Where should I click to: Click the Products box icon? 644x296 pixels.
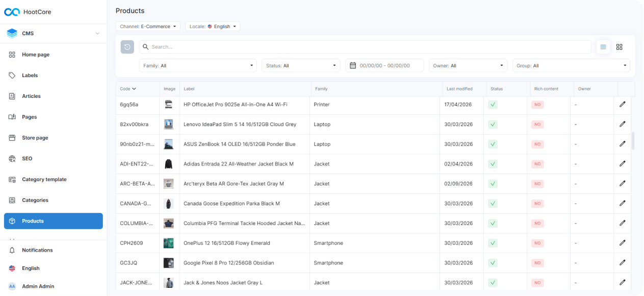pyautogui.click(x=12, y=221)
